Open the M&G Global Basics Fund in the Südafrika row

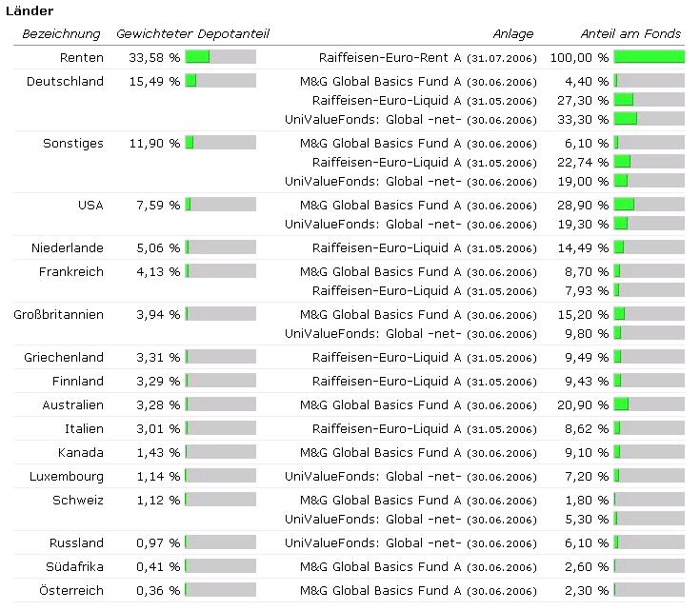[380, 567]
